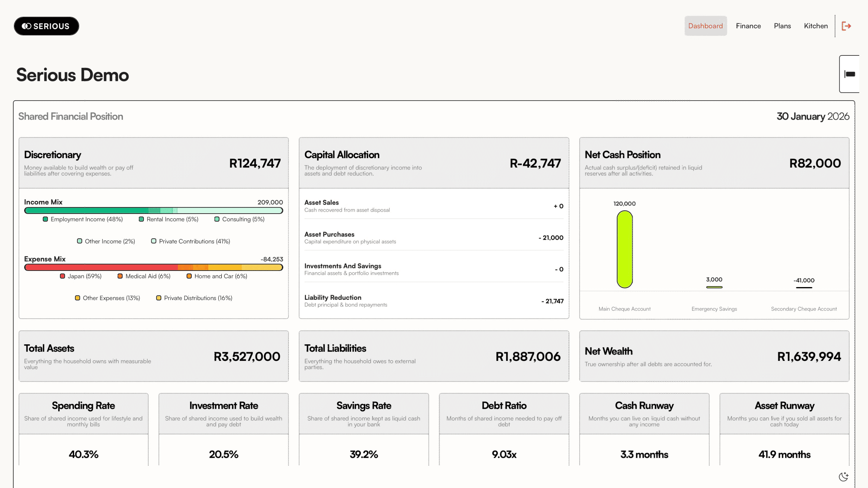
Task: Toggle the Employment Income legend marker
Action: click(46, 219)
